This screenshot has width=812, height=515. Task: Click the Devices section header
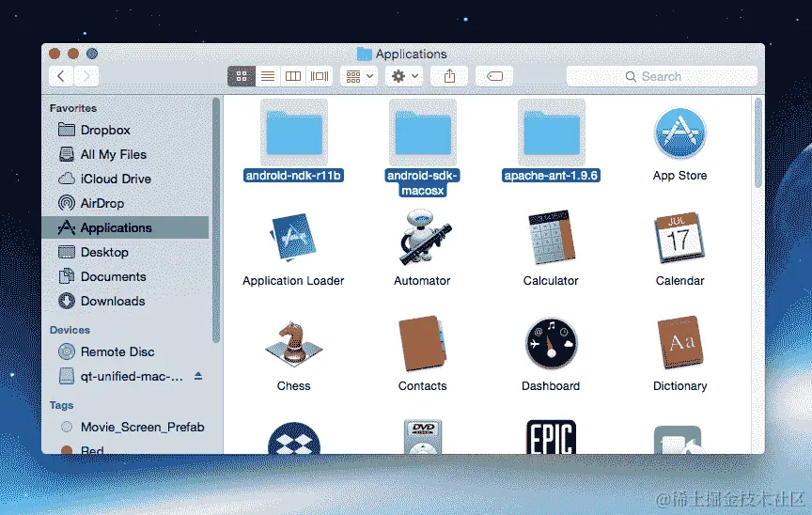tap(70, 330)
